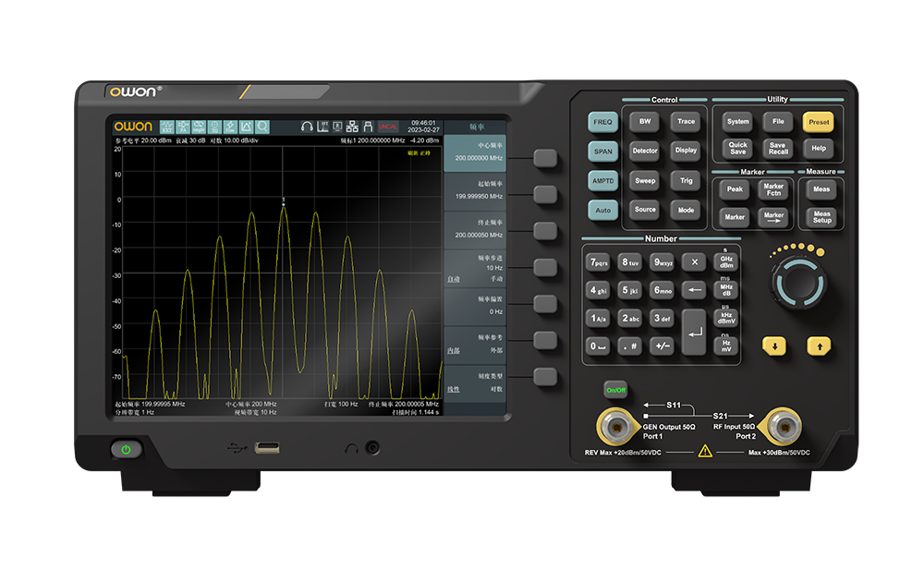Screen dimensions: 924x571
Task: Click the FREQ key
Action: coord(602,122)
